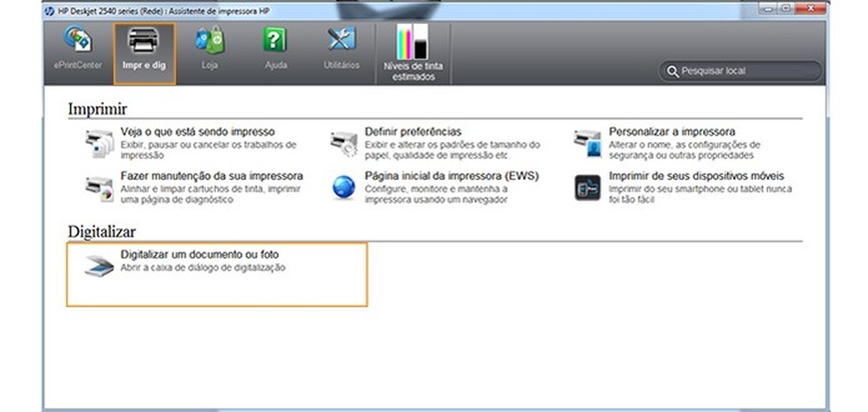Open Fazer manutenção da sua impressora link
Viewport: 868px width, 412px height.
coord(212,176)
